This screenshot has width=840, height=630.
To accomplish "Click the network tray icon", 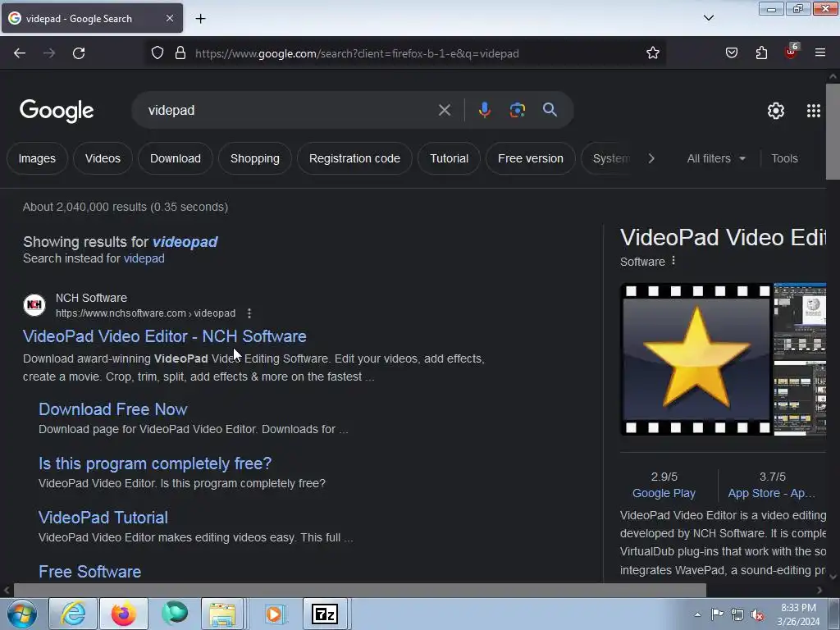I will point(737,615).
